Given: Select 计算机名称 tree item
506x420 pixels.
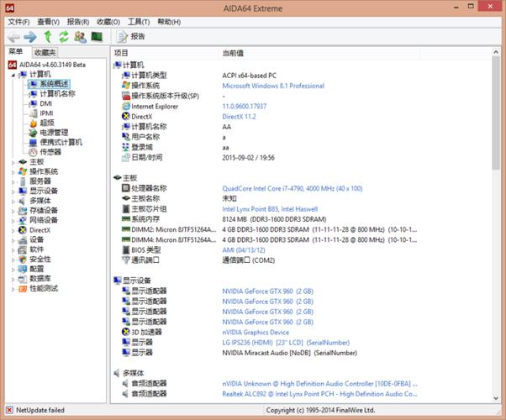Looking at the screenshot, I should 57,94.
